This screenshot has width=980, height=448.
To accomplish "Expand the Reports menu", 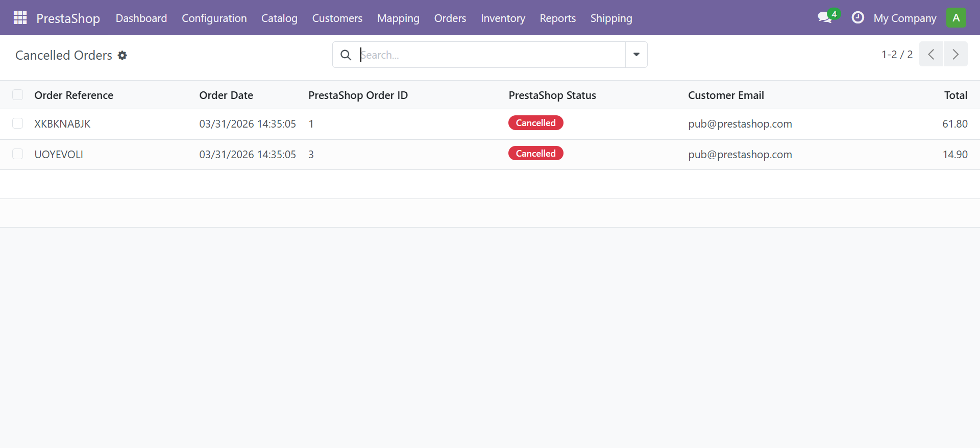I will [557, 18].
